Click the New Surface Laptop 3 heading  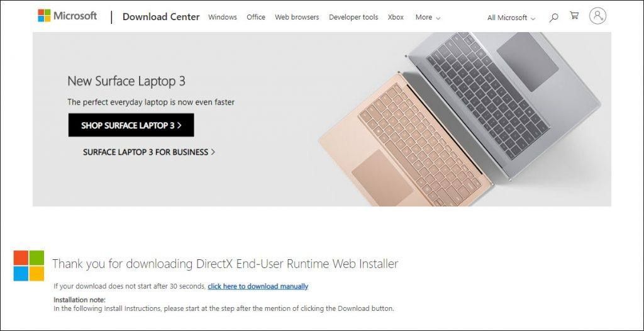tap(126, 81)
